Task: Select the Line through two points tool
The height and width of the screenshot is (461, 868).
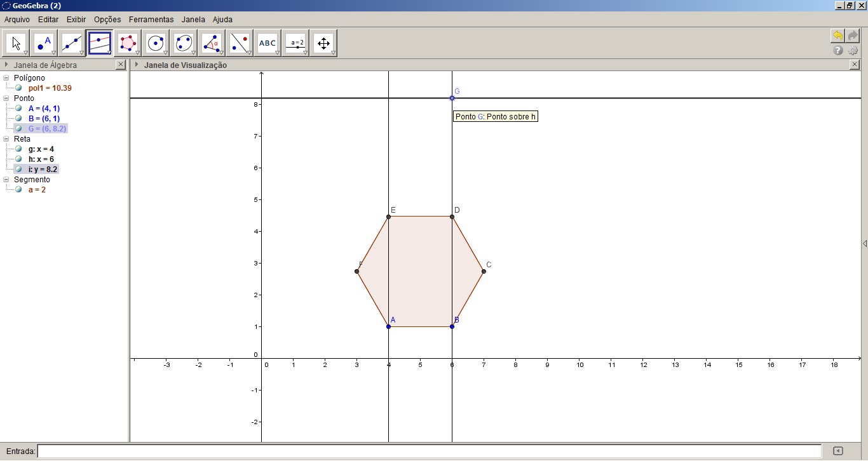Action: point(72,43)
